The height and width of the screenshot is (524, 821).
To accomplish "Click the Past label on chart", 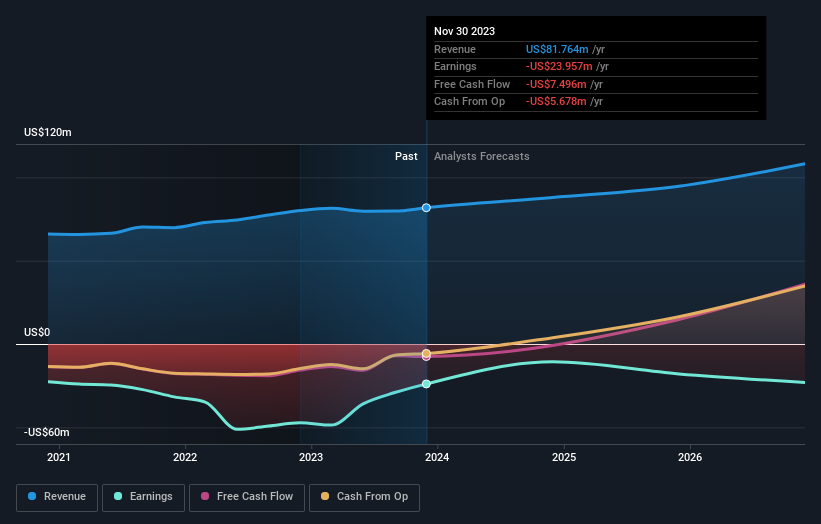I will click(406, 157).
